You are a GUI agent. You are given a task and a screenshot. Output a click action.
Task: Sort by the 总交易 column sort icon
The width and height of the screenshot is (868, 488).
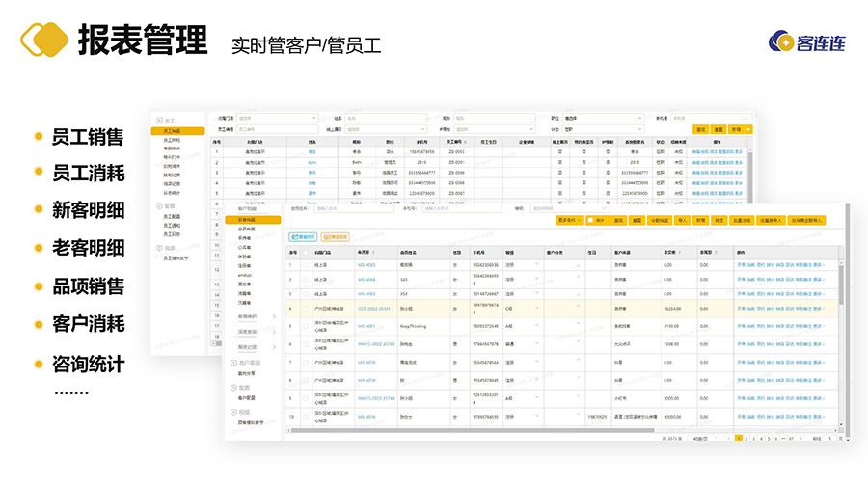679,253
